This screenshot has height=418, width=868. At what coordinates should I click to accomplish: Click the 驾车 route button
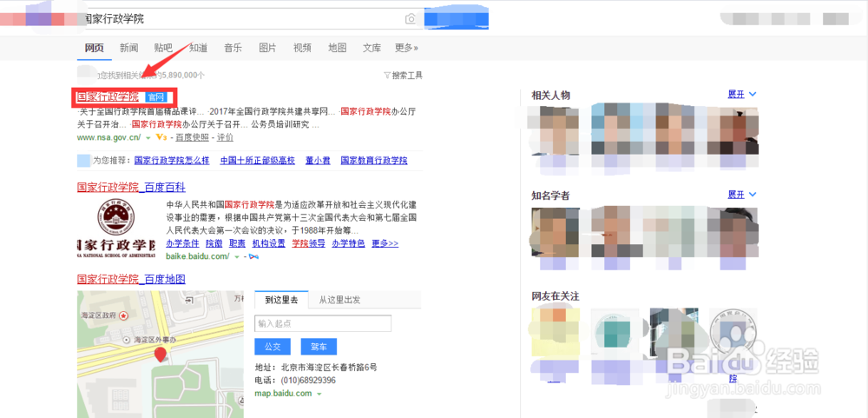(x=319, y=347)
